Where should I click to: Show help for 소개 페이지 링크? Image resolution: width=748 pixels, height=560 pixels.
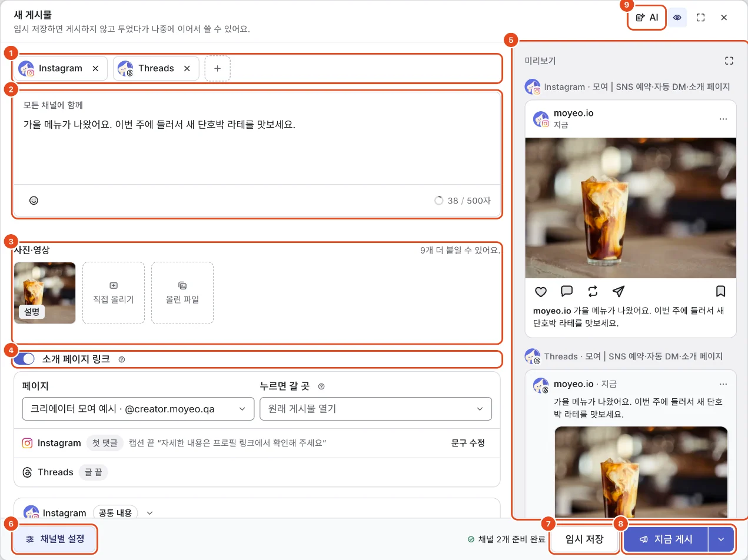122,359
